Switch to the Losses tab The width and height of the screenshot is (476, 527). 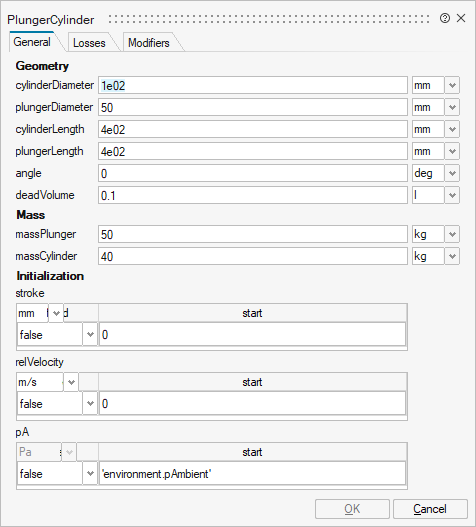click(x=89, y=43)
